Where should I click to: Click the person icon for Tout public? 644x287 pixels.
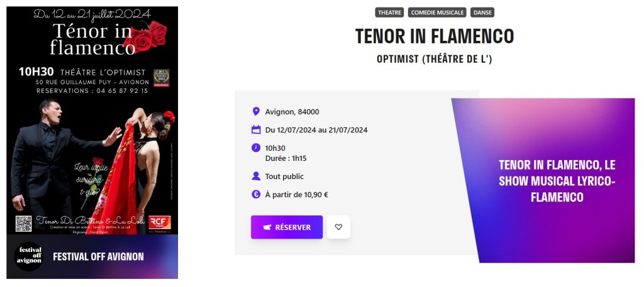(x=256, y=176)
